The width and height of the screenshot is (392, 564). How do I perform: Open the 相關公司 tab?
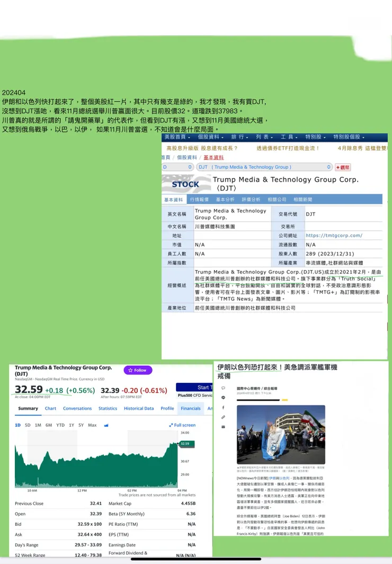[277, 200]
